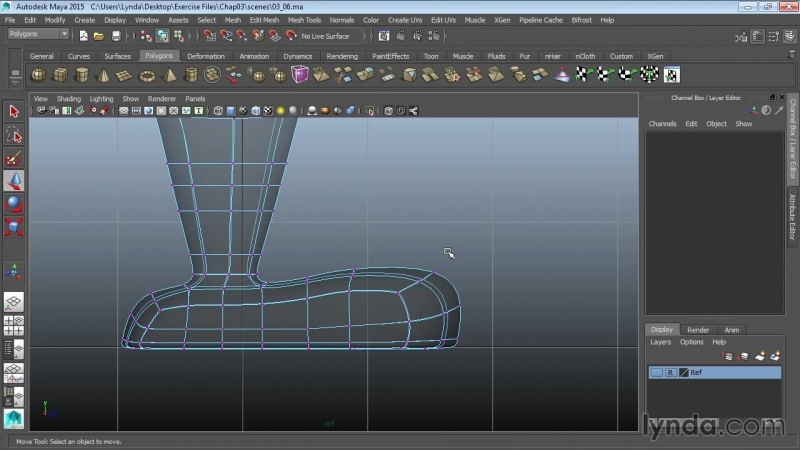Show the Attribute Editor icon at top right

click(757, 36)
